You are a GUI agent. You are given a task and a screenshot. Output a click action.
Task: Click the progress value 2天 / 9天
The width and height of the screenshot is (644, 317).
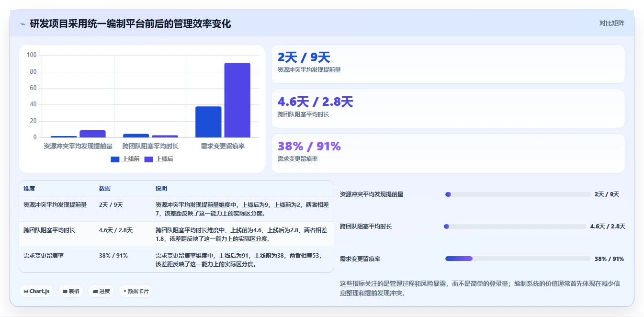(607, 194)
